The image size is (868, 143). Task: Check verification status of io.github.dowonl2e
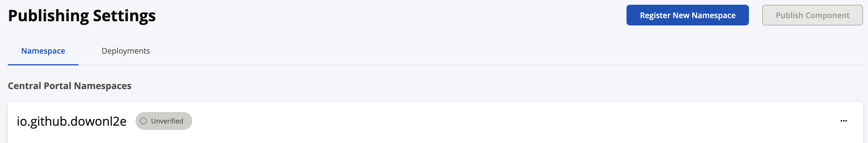click(x=164, y=121)
